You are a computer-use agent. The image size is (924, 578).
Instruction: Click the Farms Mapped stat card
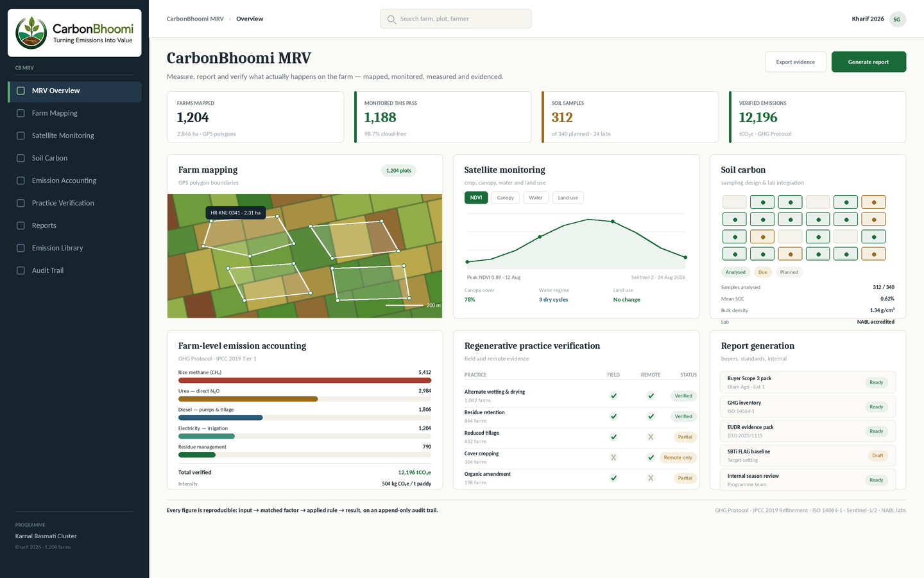tap(255, 117)
